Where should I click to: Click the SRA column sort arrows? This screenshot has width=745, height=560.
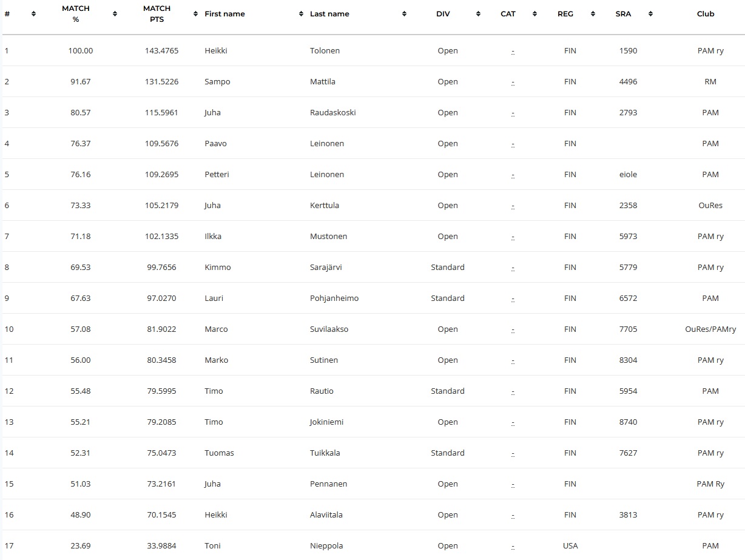point(650,14)
